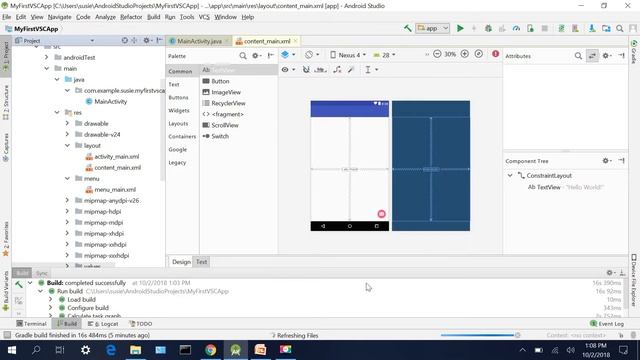Open the Terminal tool window
This screenshot has width=640, height=360.
pos(31,324)
